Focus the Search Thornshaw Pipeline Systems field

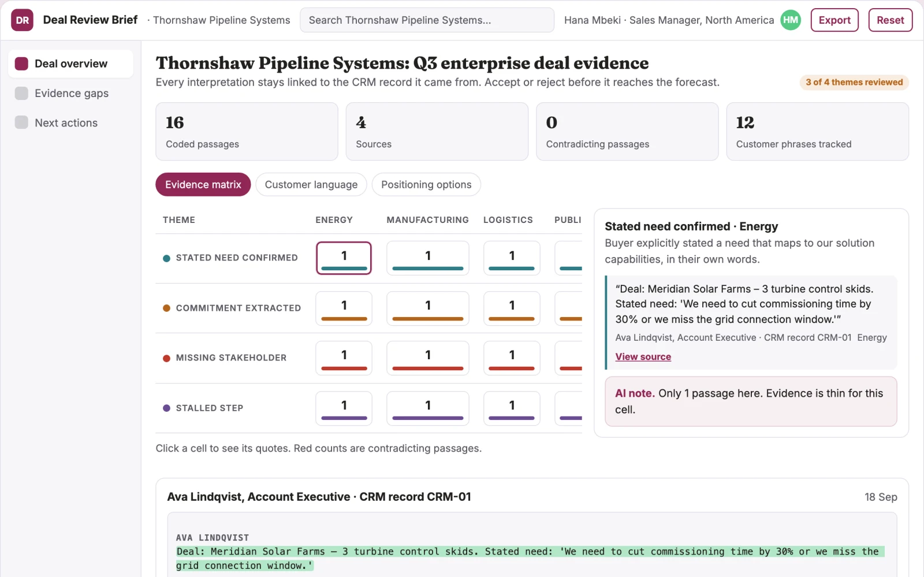point(427,20)
